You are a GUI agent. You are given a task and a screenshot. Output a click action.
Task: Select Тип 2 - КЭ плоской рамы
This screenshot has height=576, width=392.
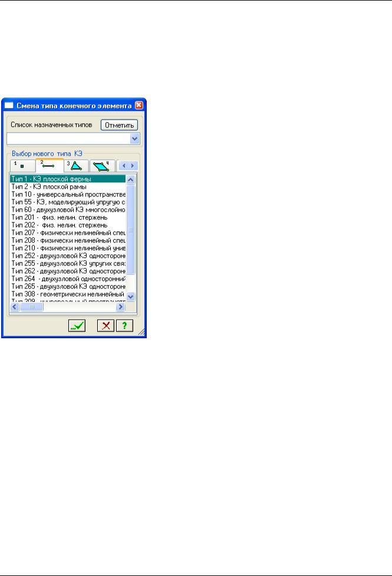click(x=68, y=186)
